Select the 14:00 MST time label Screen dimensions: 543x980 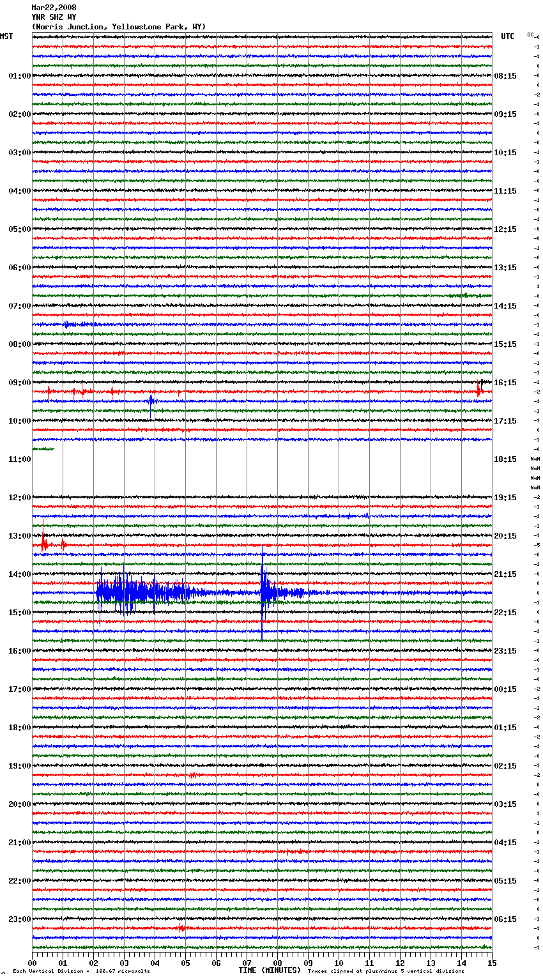tap(20, 574)
